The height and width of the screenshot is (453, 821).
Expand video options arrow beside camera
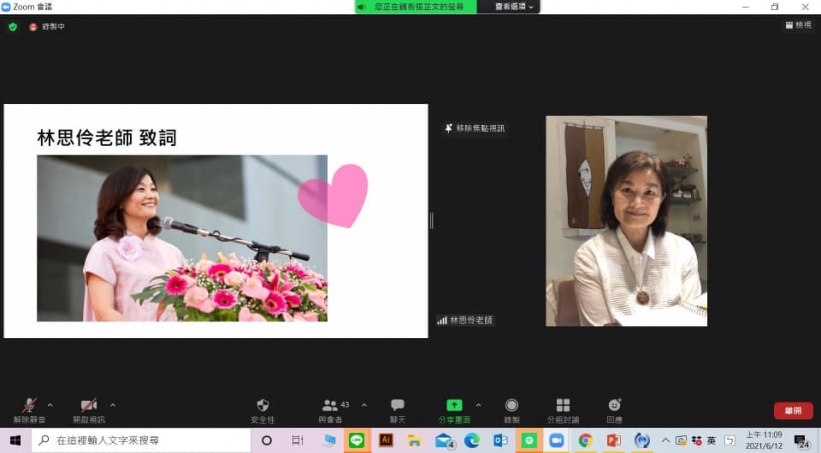pyautogui.click(x=112, y=405)
